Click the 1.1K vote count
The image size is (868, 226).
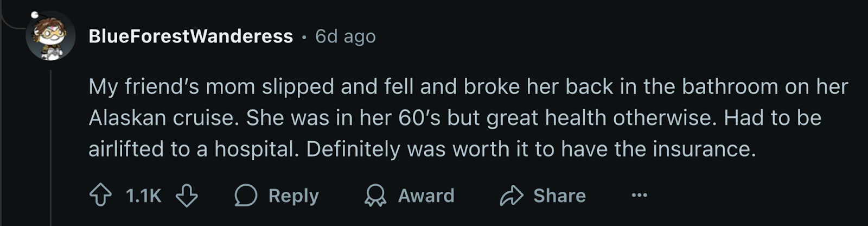pos(143,196)
